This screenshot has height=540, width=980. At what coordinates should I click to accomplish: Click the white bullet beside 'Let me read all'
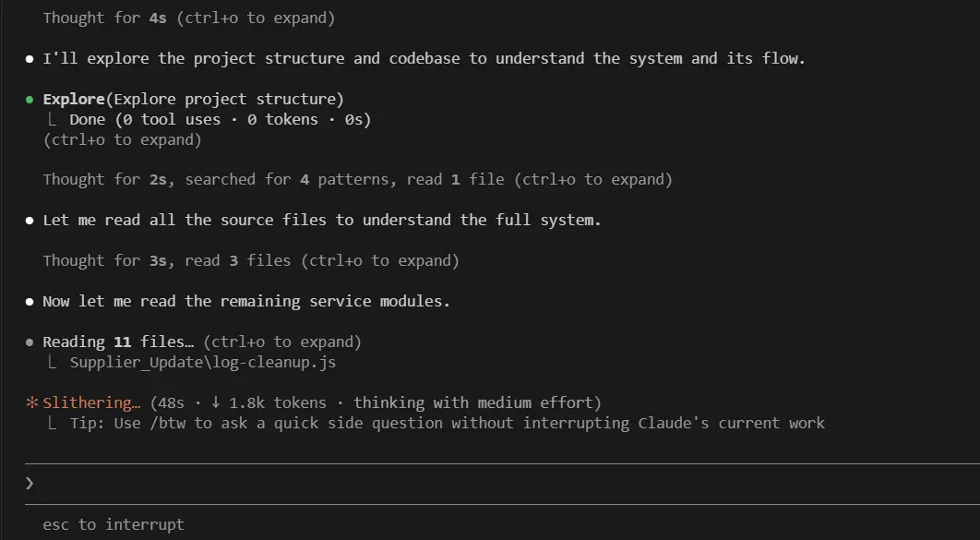coord(30,221)
